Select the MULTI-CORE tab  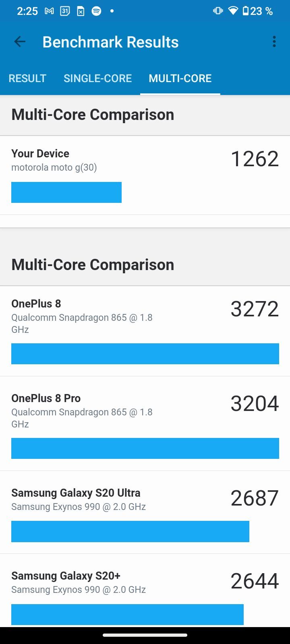pyautogui.click(x=180, y=78)
